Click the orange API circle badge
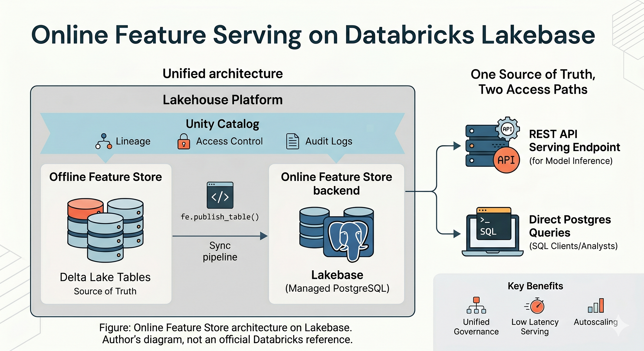644x351 pixels. tap(507, 160)
